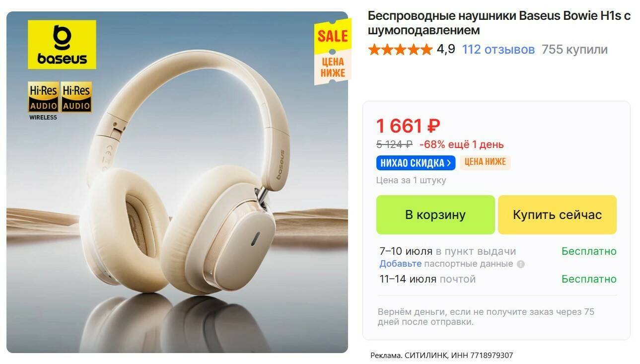The image size is (640, 364).
Task: Click the Hi-Res Audio Wireless badge
Action: 43,101
